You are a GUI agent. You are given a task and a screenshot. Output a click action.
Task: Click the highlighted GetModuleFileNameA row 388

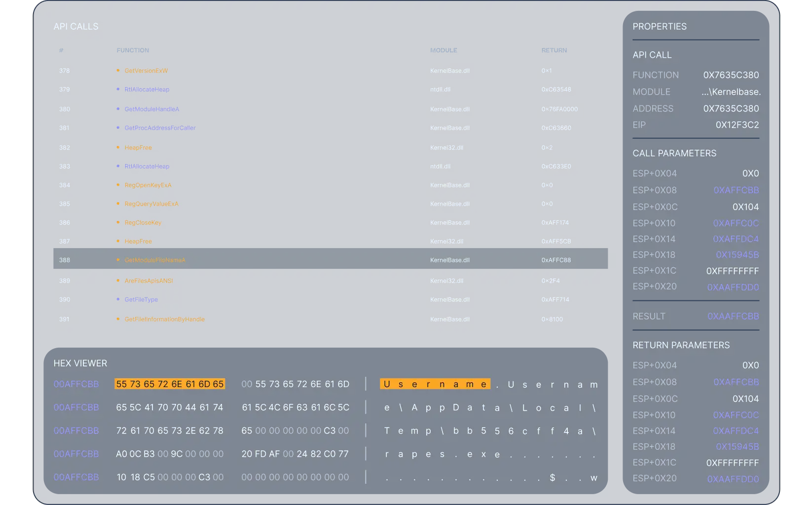point(331,258)
